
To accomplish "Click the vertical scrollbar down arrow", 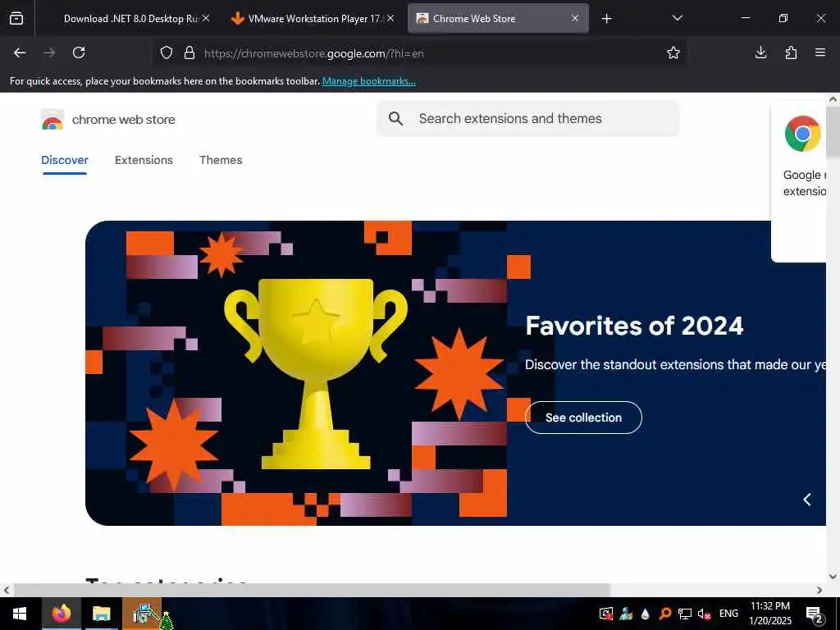I will tap(833, 577).
